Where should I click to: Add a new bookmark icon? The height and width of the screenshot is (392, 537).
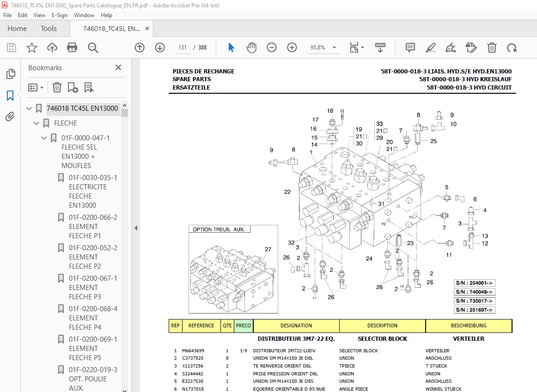point(73,88)
